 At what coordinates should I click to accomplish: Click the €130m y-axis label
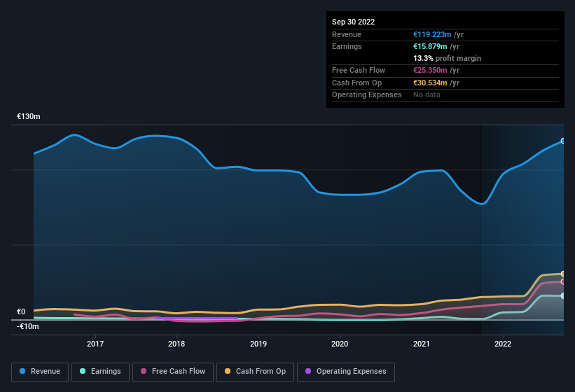point(29,116)
